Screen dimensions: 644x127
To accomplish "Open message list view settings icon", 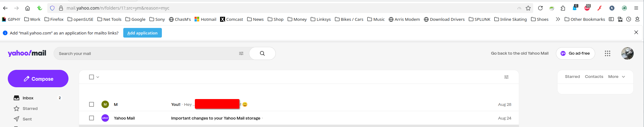I will click(x=506, y=77).
